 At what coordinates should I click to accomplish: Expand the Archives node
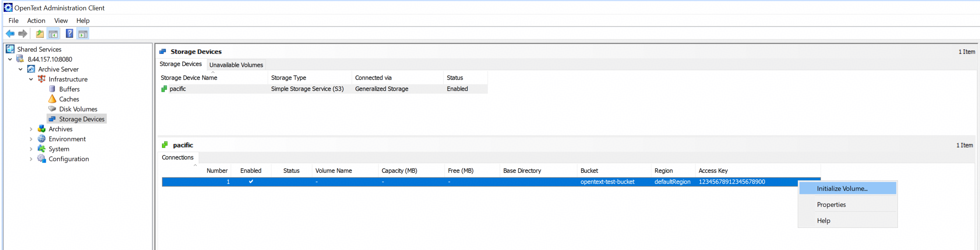click(x=31, y=129)
